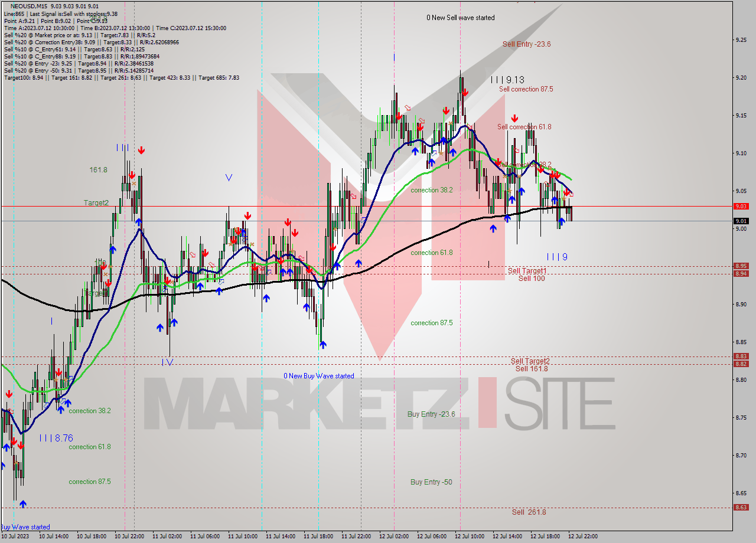This screenshot has width=756, height=543.
Task: Select the 8.90 price axis label
Action: (742, 305)
